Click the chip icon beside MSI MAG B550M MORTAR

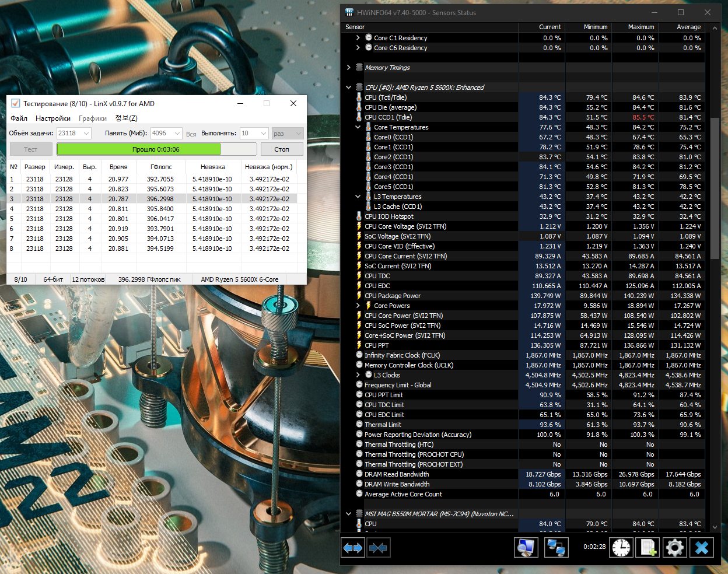point(359,514)
